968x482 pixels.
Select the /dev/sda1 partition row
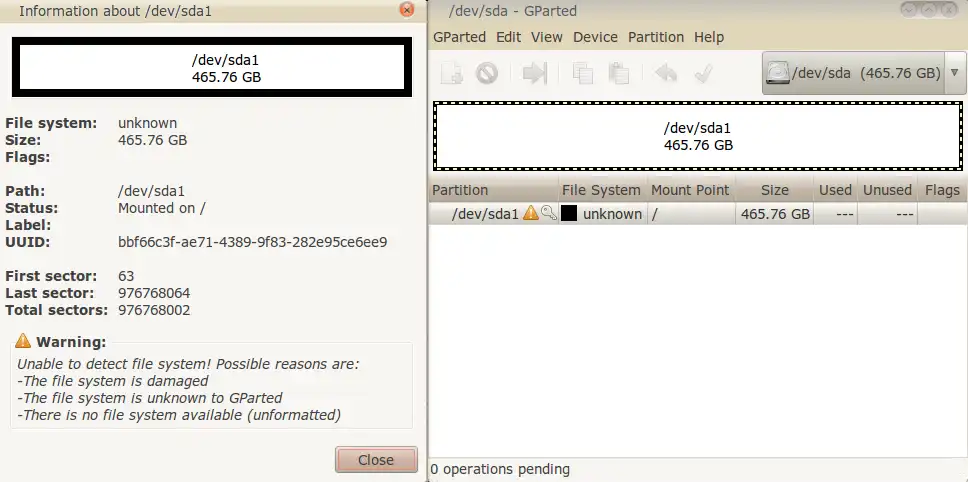click(698, 214)
